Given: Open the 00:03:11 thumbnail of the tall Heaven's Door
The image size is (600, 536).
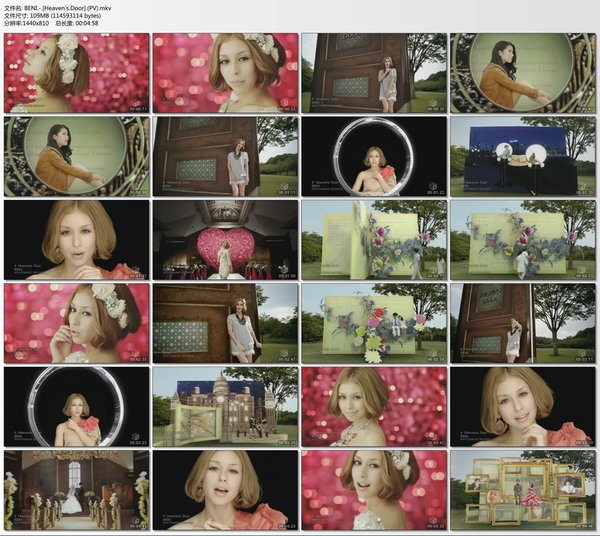Looking at the screenshot, I should pos(523,323).
